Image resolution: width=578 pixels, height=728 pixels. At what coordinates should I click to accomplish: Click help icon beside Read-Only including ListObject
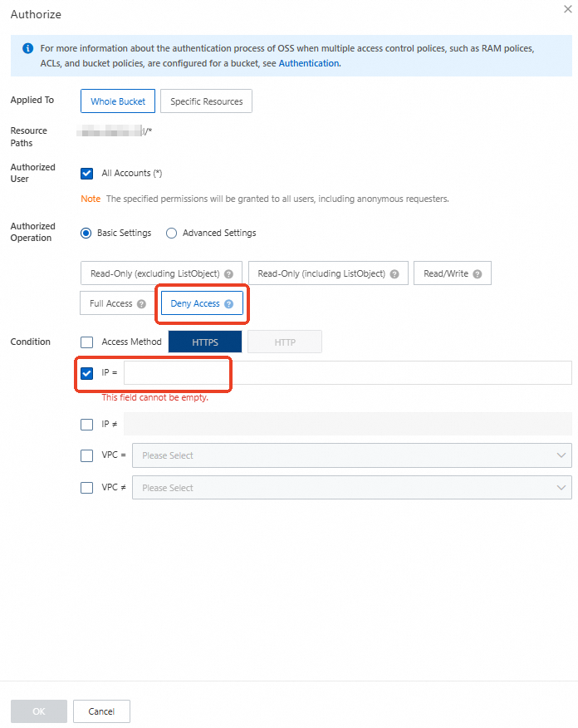394,274
